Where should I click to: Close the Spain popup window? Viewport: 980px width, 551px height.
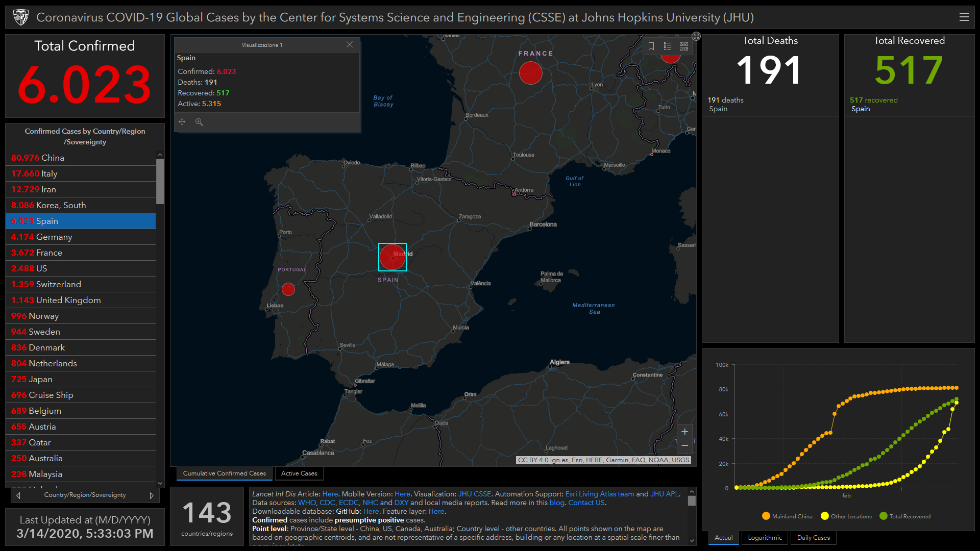(x=350, y=44)
